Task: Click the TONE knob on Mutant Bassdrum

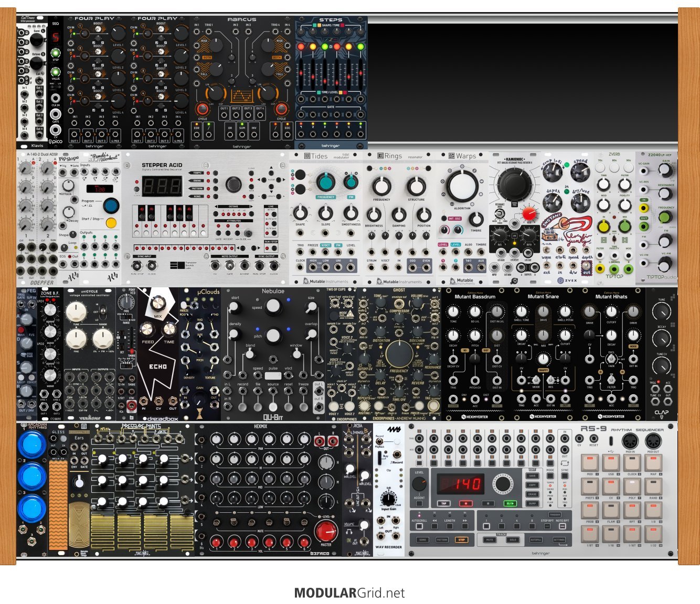Action: [453, 312]
